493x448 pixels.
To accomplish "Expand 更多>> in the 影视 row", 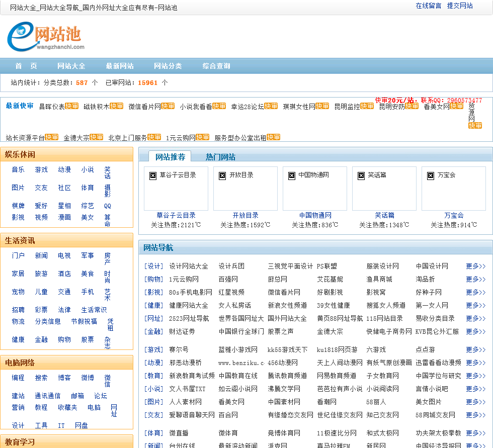I will pyautogui.click(x=476, y=292).
